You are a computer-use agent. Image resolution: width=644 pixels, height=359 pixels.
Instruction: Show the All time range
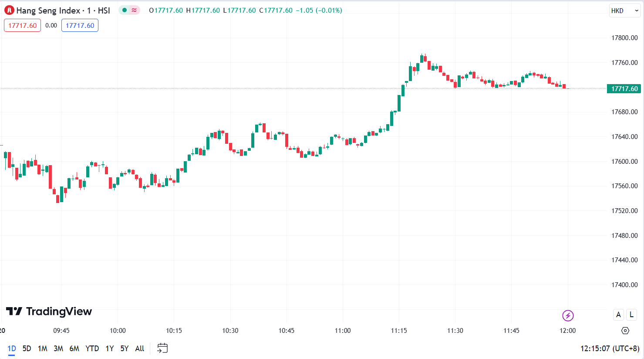coord(139,349)
